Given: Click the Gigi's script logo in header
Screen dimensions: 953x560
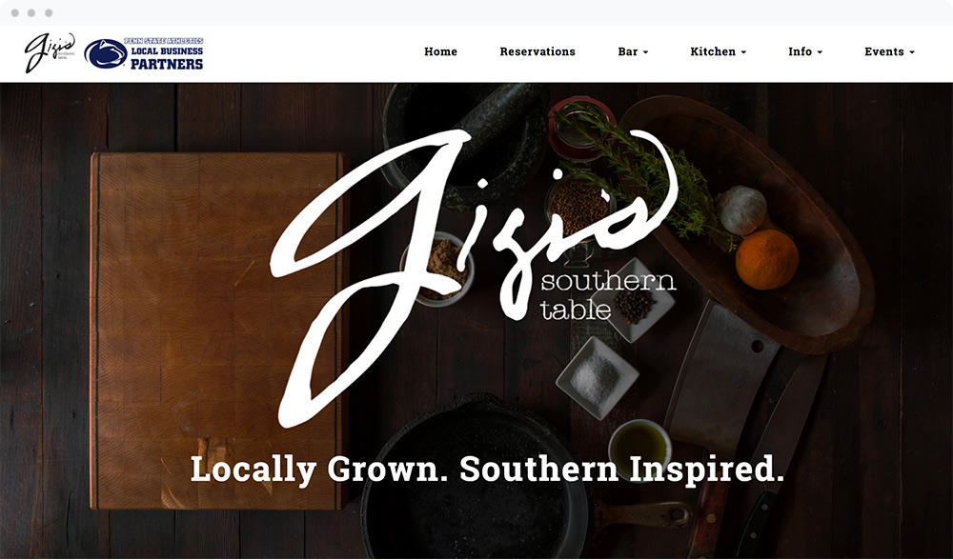Looking at the screenshot, I should click(50, 52).
